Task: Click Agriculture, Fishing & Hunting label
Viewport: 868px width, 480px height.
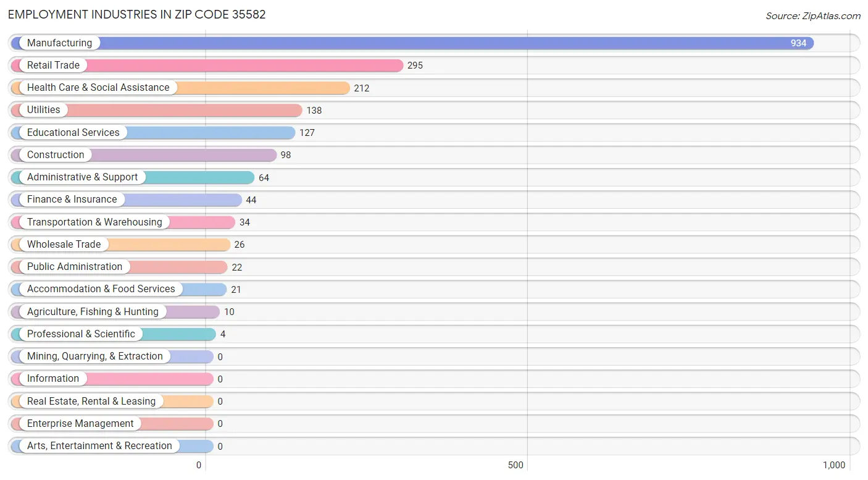Action: tap(93, 312)
